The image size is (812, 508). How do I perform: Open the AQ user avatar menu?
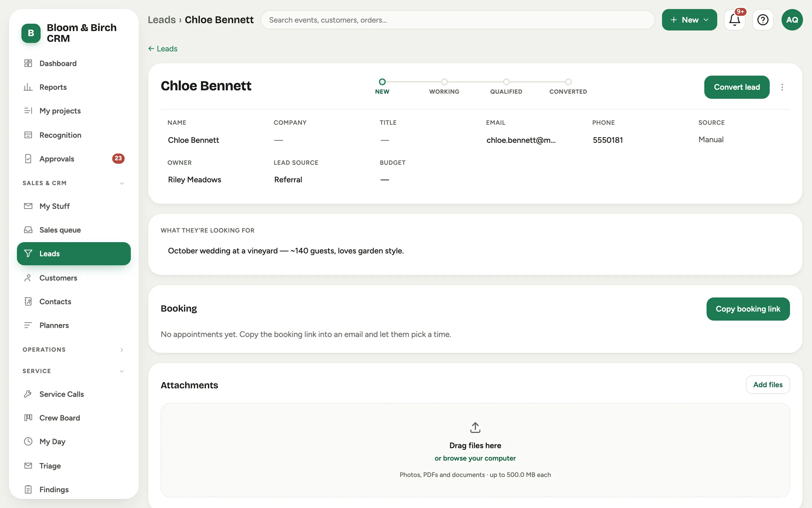(x=792, y=20)
